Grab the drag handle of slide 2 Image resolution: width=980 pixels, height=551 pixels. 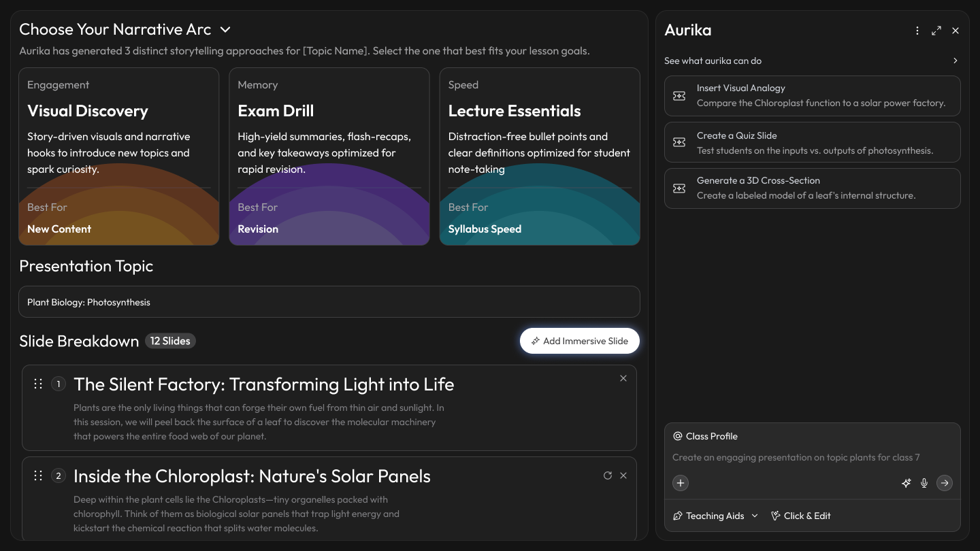[38, 476]
